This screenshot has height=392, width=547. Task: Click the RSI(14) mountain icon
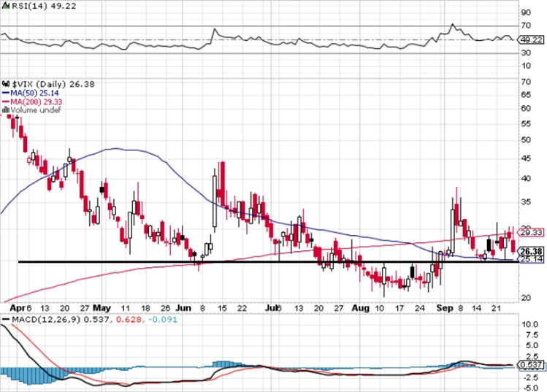(x=6, y=6)
